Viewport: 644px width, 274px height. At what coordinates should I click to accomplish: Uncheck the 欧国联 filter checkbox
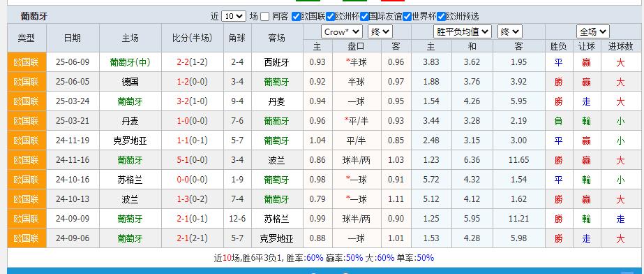point(296,17)
